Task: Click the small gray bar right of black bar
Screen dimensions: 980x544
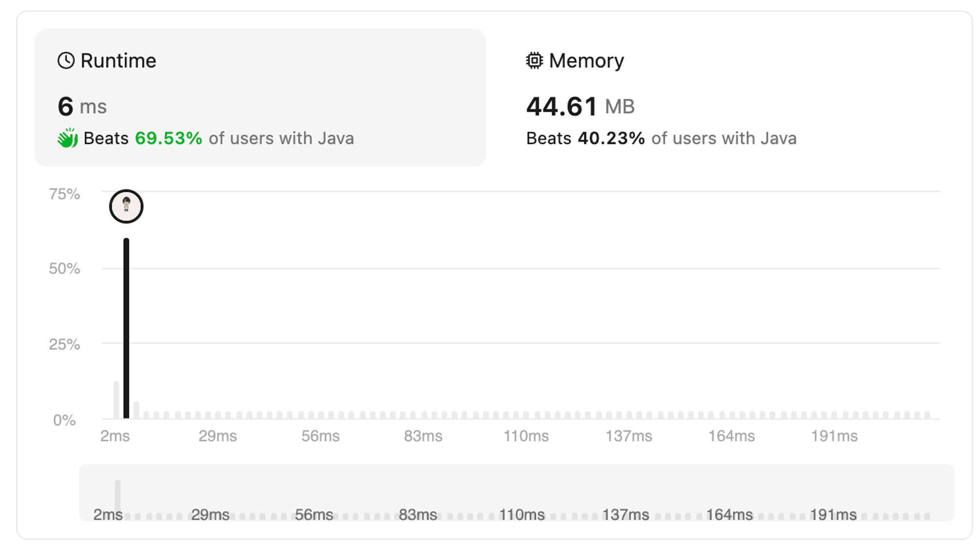Action: point(136,410)
